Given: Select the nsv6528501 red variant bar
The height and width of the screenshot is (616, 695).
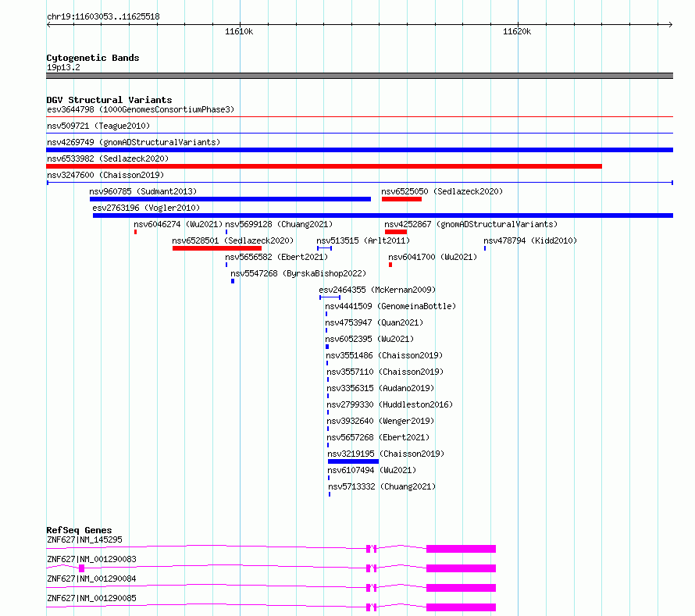Looking at the screenshot, I should 217,248.
